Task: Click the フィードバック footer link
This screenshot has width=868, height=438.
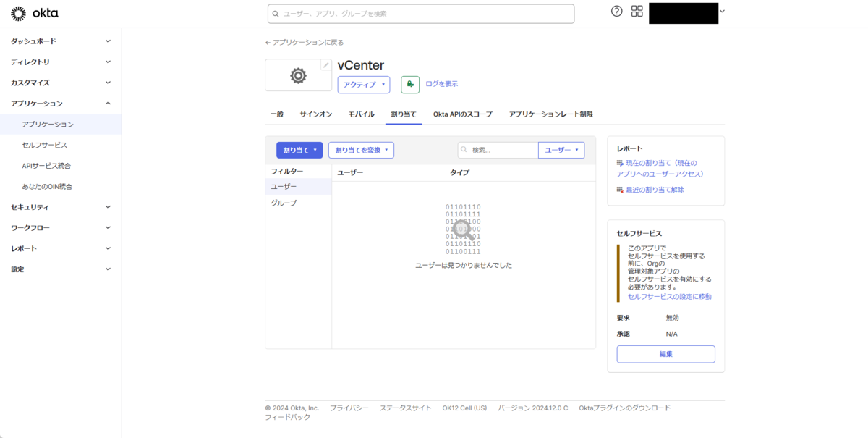Action: pos(288,417)
